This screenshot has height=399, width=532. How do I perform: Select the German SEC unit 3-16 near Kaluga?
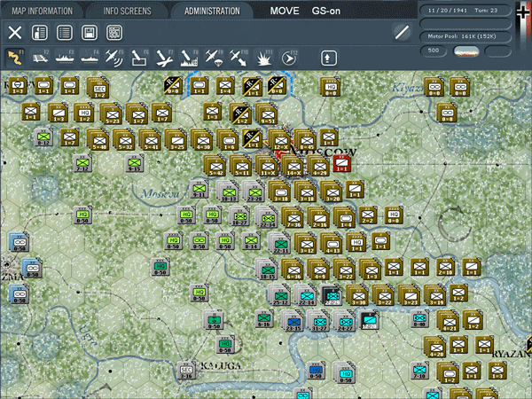[x=187, y=371]
